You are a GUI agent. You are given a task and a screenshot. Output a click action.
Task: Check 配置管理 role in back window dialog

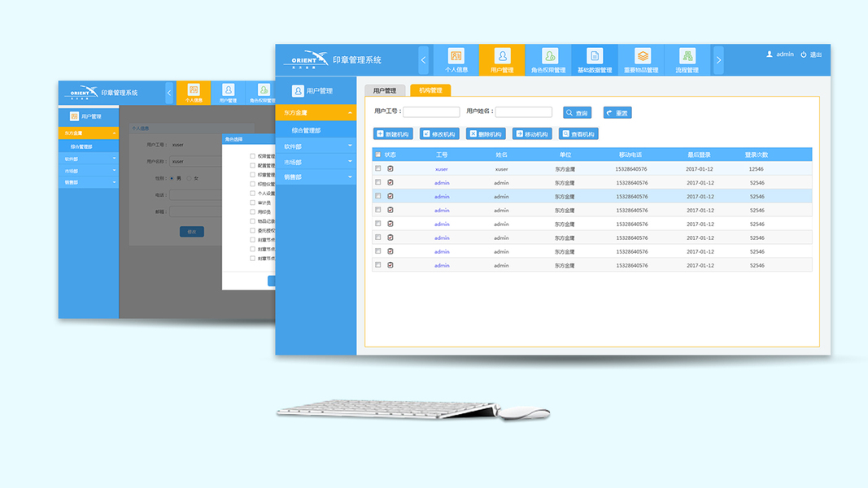point(252,165)
